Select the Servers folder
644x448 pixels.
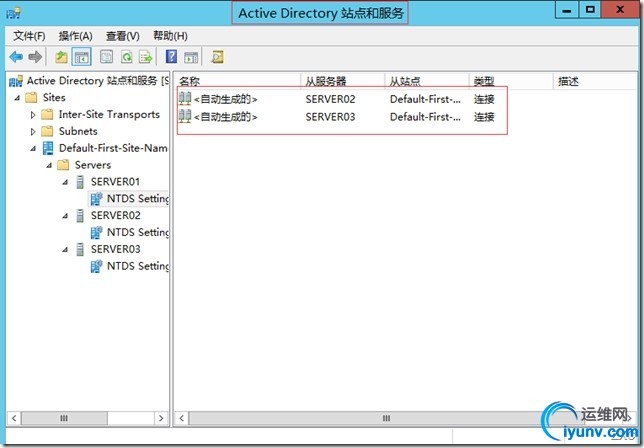tap(93, 165)
